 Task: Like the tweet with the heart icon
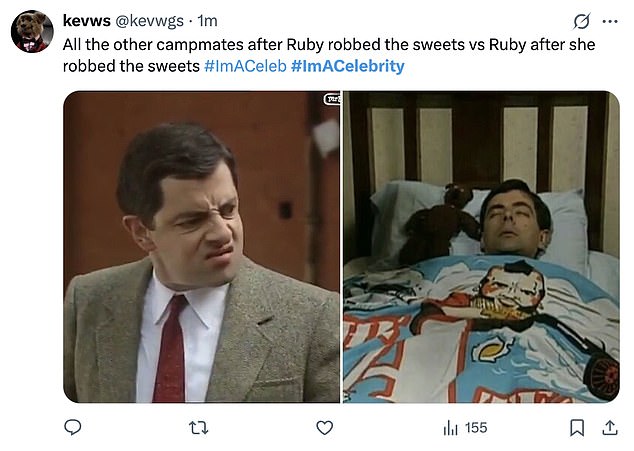[323, 428]
